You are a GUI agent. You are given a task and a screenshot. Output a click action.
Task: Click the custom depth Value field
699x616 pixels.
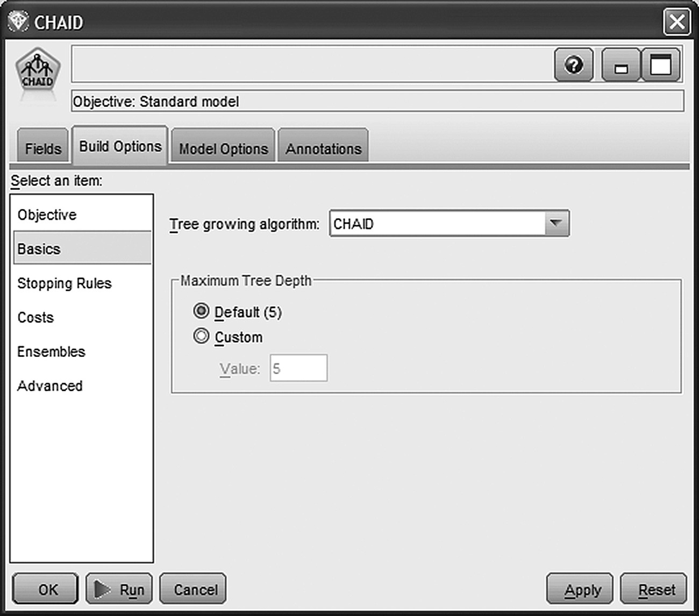click(298, 368)
